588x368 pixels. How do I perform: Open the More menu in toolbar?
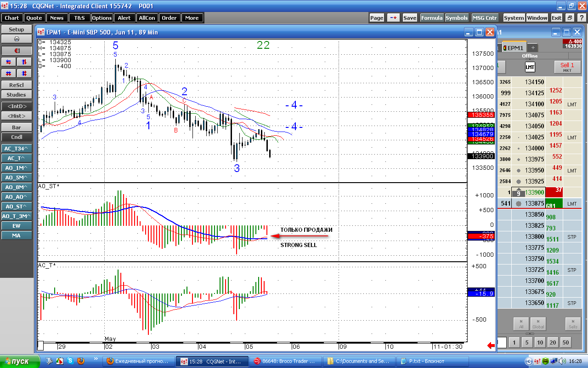click(192, 18)
